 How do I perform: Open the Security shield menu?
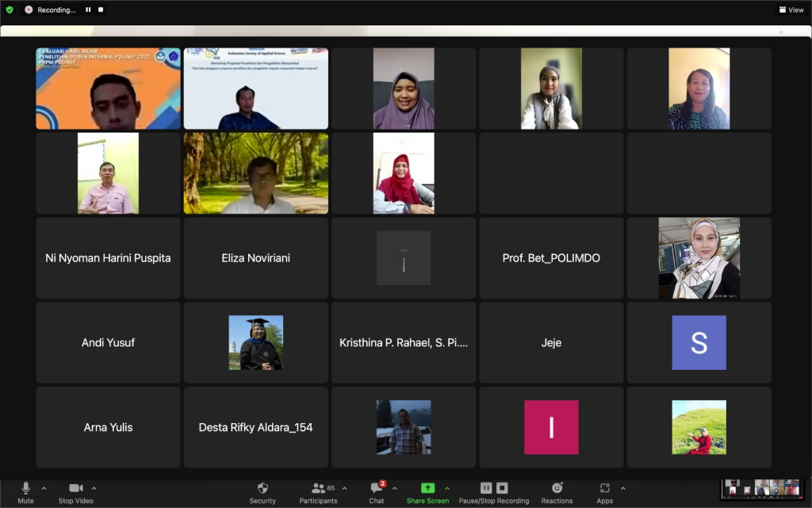[x=262, y=492]
